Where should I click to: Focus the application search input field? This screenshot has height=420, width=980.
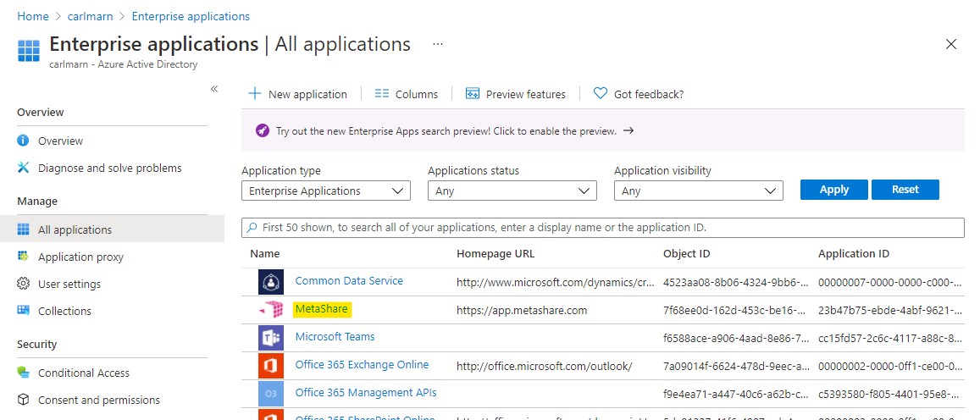pyautogui.click(x=602, y=228)
